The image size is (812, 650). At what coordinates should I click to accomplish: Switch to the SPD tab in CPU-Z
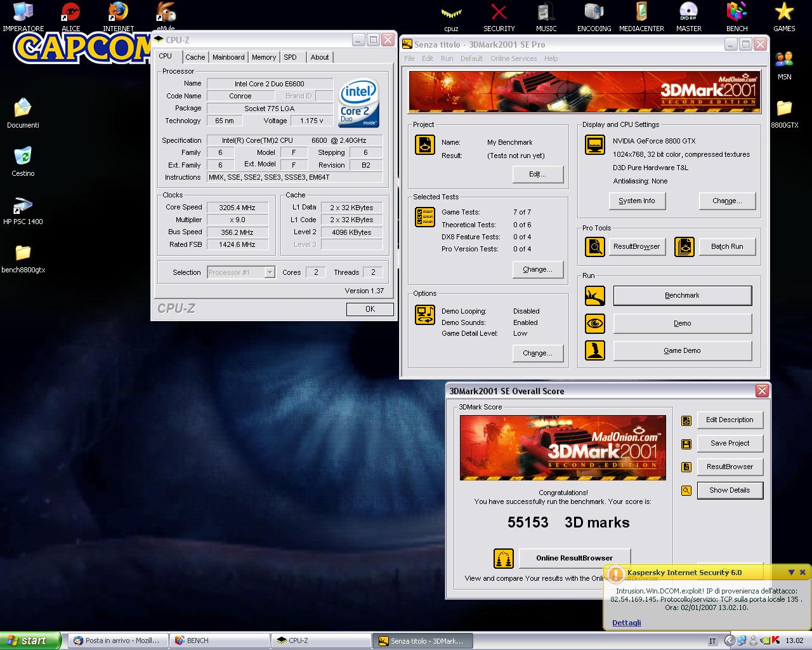291,57
